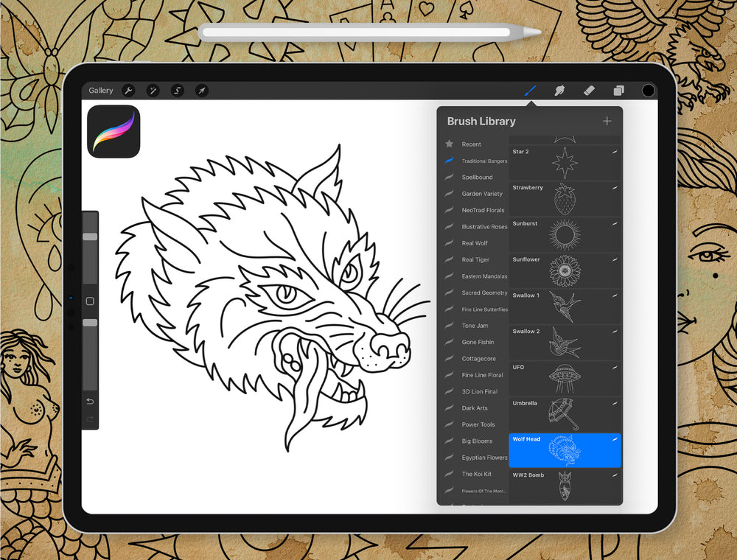The width and height of the screenshot is (737, 560).
Task: Return to the Gallery
Action: 101,91
